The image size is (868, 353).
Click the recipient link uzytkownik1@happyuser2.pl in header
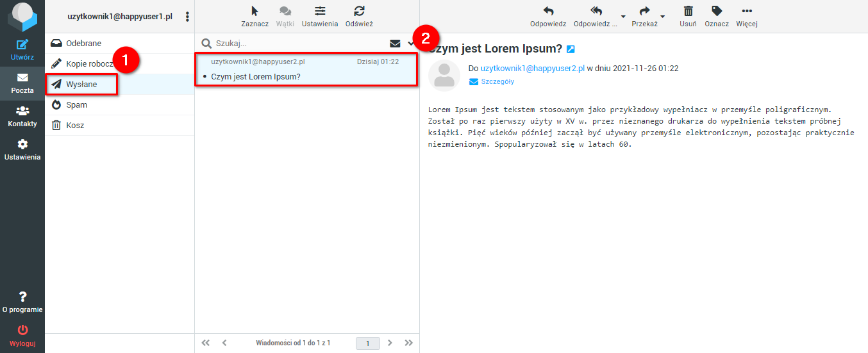[x=533, y=68]
